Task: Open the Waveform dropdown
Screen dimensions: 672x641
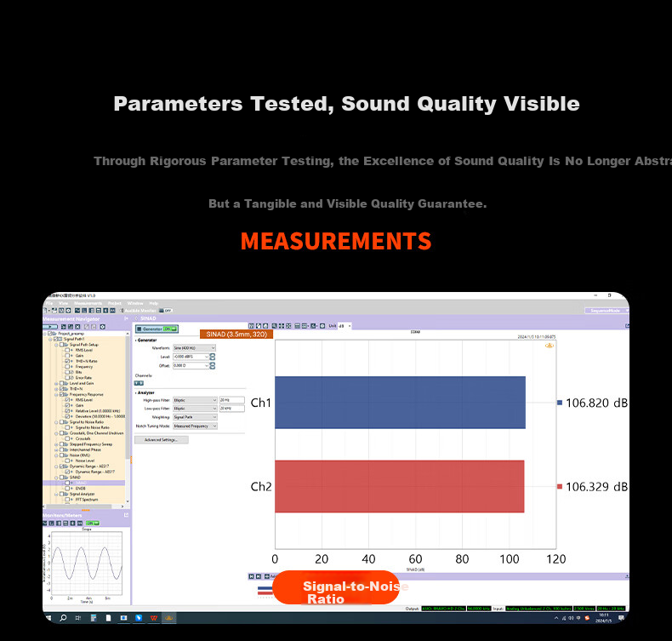Action: pyautogui.click(x=194, y=347)
